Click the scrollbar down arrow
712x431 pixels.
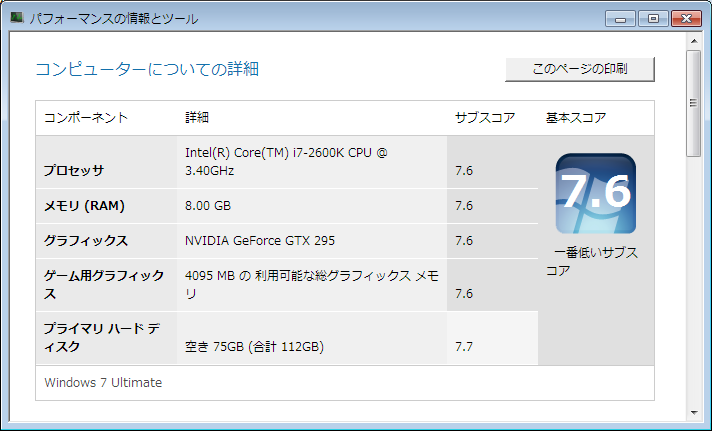pyautogui.click(x=694, y=413)
